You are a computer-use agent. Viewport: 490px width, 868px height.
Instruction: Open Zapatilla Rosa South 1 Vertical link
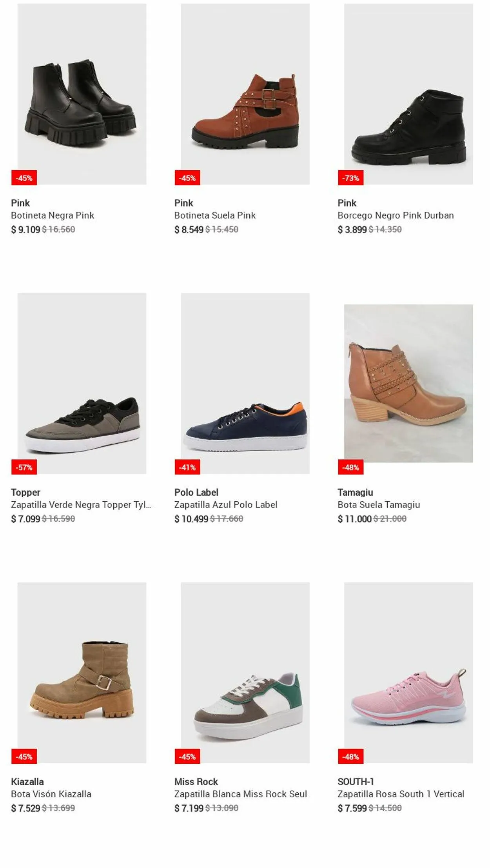tap(401, 794)
